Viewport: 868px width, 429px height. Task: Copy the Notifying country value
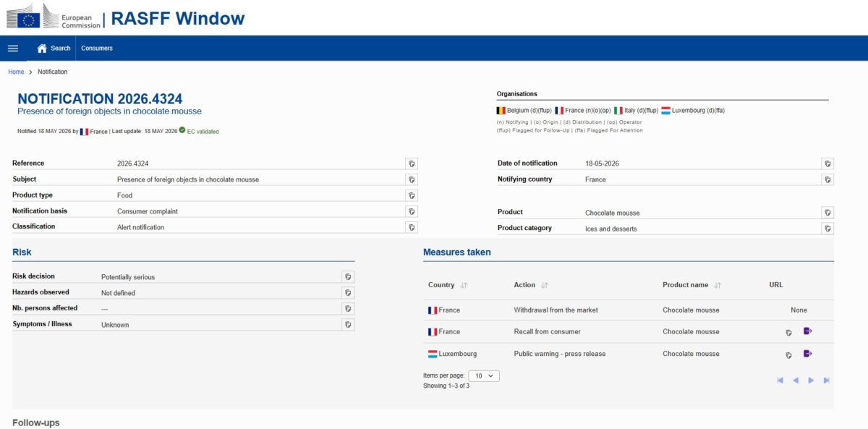(827, 179)
